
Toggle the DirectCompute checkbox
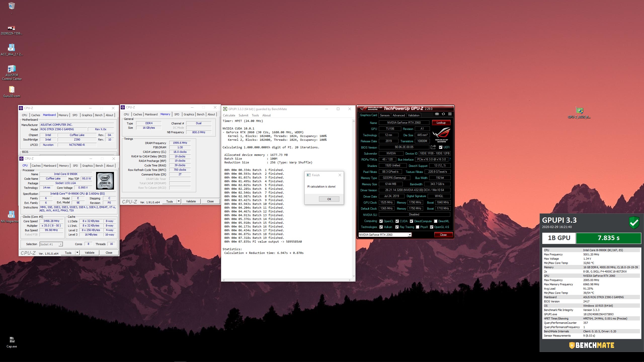click(x=411, y=221)
